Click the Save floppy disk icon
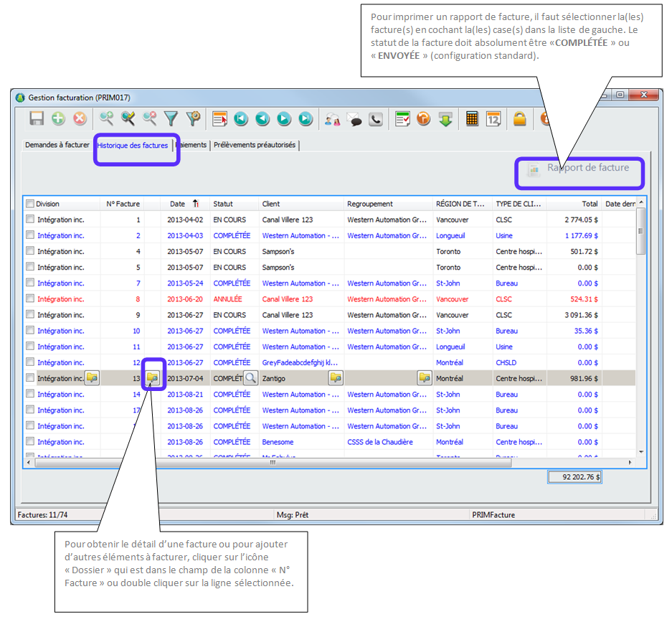The height and width of the screenshot is (617, 672). point(37,119)
